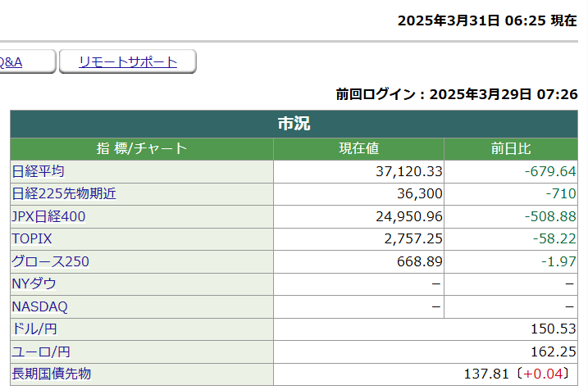Click the dollar-yen rate 150.53
Screen dimensions: 588x390
click(555, 329)
